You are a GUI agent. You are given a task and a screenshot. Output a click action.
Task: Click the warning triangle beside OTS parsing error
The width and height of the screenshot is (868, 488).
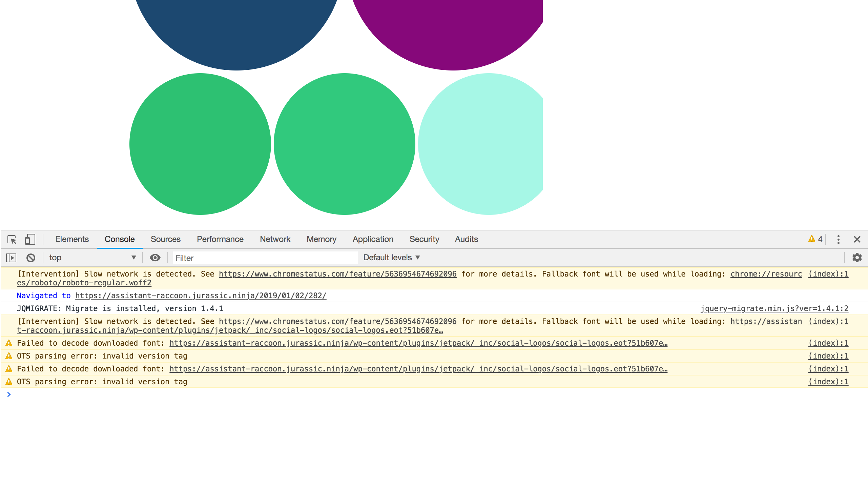pyautogui.click(x=8, y=356)
